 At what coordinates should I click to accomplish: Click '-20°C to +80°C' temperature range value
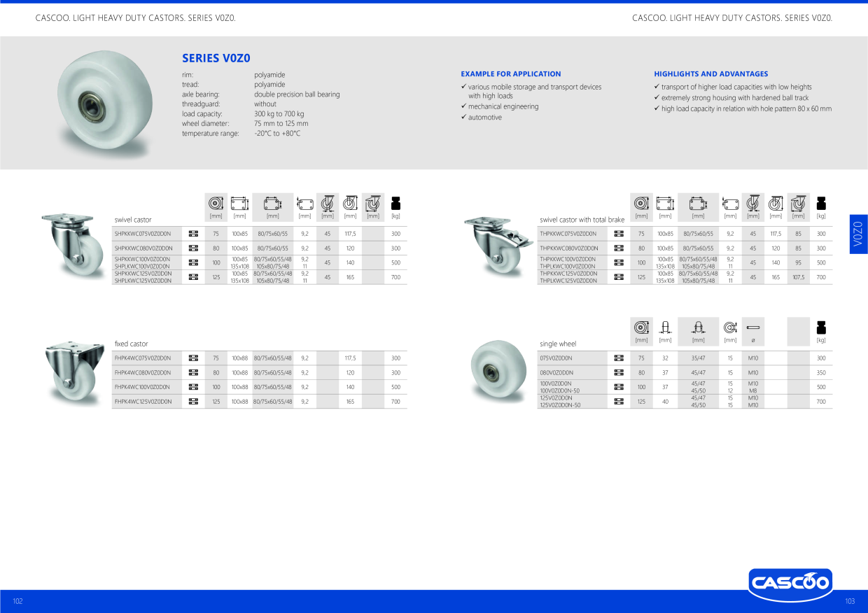(x=277, y=134)
